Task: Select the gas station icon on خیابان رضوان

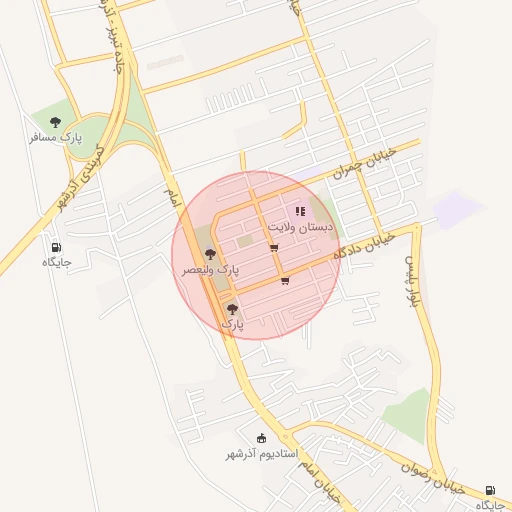Action: [x=490, y=490]
